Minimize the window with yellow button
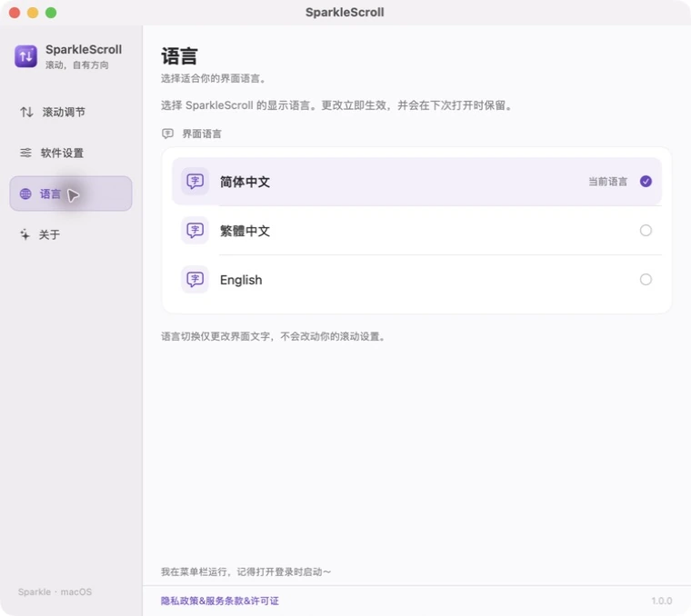Image resolution: width=691 pixels, height=616 pixels. click(33, 13)
